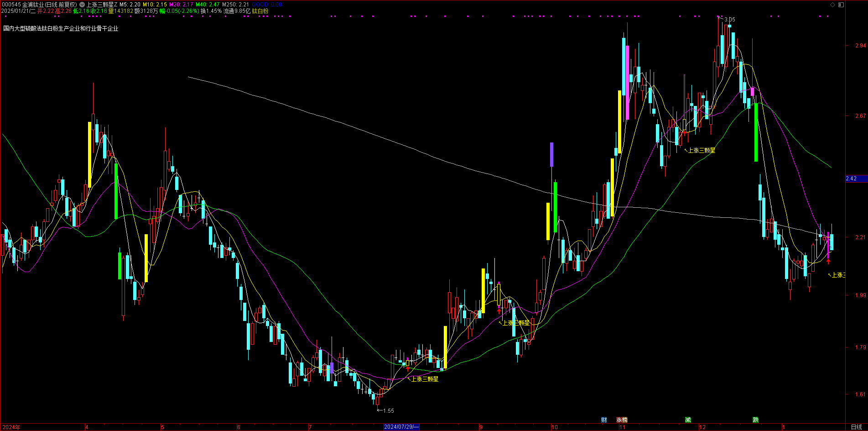Click the M20: 2.17 moving average label
Image resolution: width=868 pixels, height=431 pixels.
tap(182, 5)
